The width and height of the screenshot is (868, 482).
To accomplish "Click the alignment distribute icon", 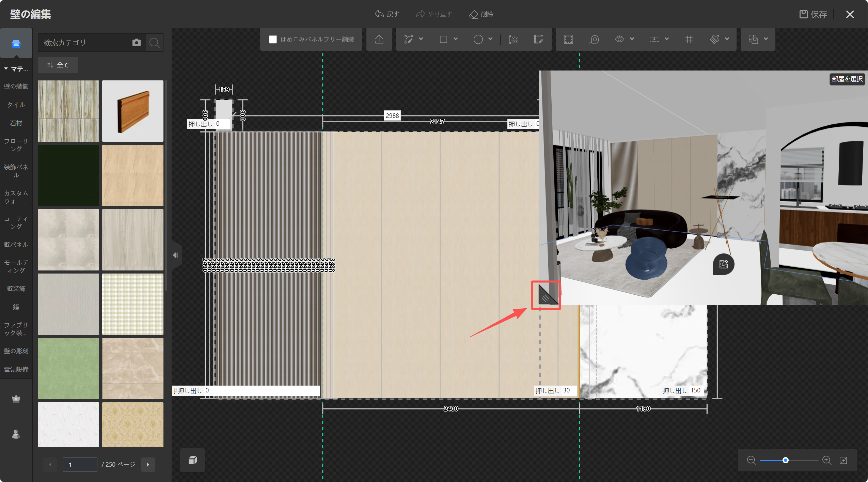I will click(654, 40).
